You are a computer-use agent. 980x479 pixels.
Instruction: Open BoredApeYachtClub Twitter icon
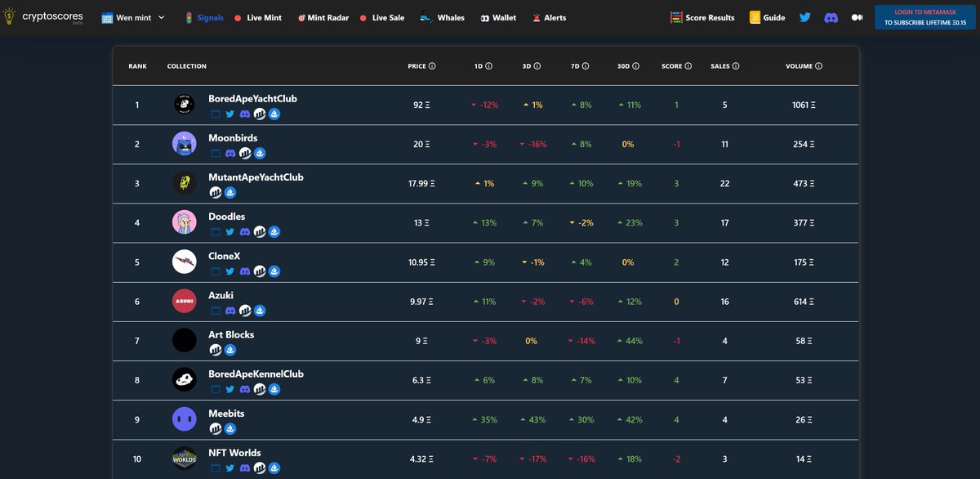coord(230,114)
